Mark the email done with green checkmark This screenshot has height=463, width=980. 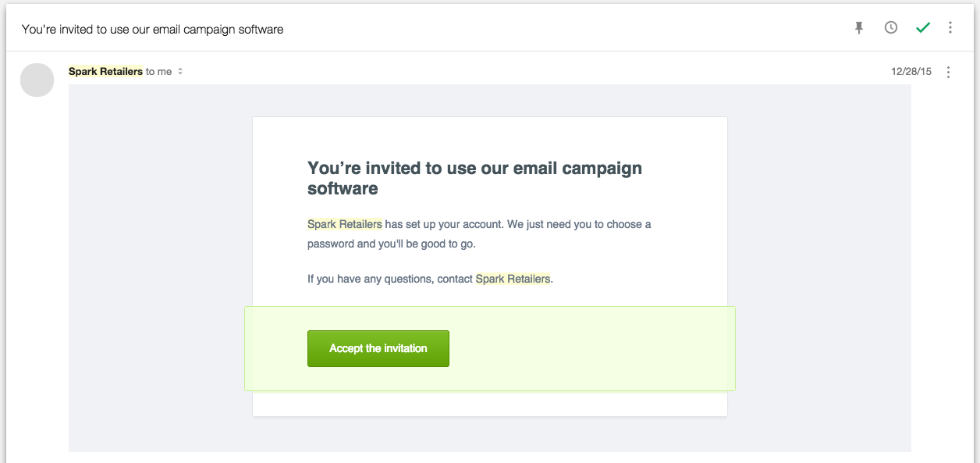[x=923, y=28]
